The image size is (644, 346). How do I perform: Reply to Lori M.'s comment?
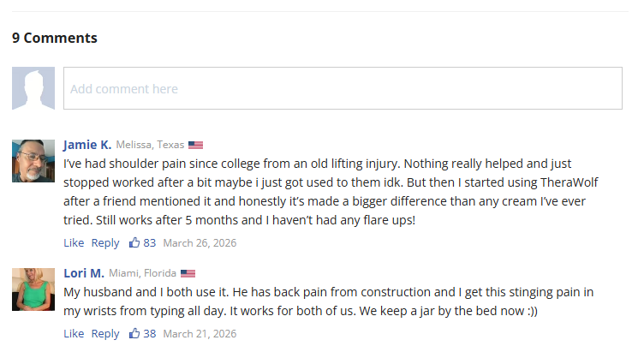(x=105, y=333)
